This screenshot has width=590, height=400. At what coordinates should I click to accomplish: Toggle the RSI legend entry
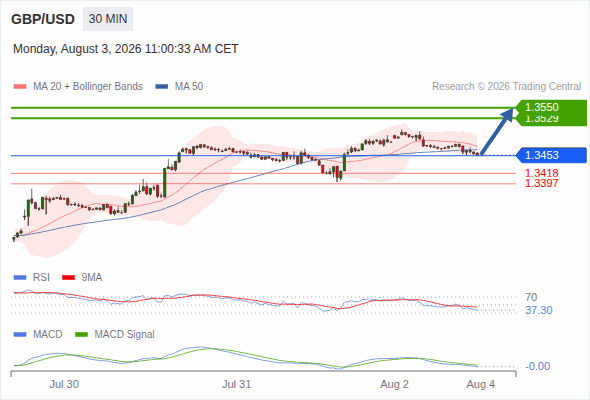(32, 277)
